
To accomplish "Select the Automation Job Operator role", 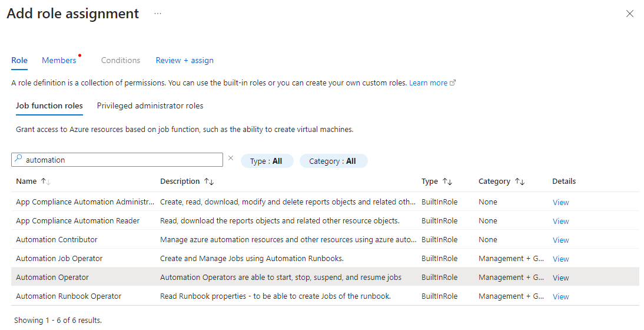I will pyautogui.click(x=59, y=259).
